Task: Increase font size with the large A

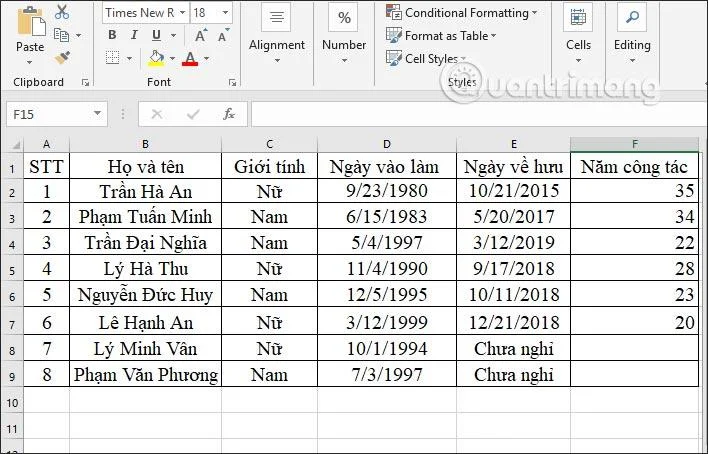Action: [201, 35]
